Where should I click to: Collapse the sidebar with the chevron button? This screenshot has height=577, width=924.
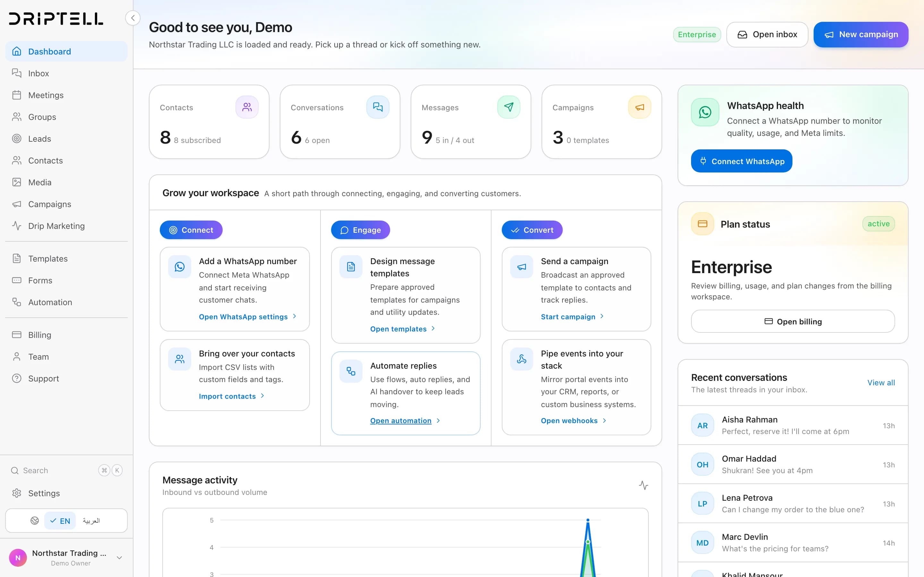(133, 18)
